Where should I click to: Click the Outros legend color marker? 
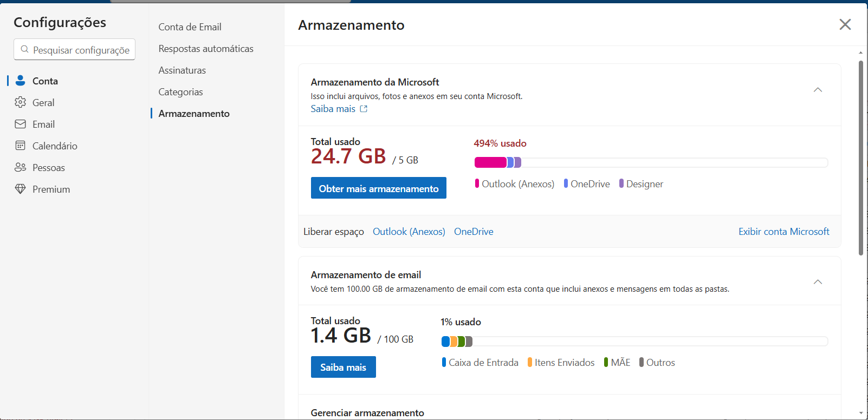click(x=642, y=362)
